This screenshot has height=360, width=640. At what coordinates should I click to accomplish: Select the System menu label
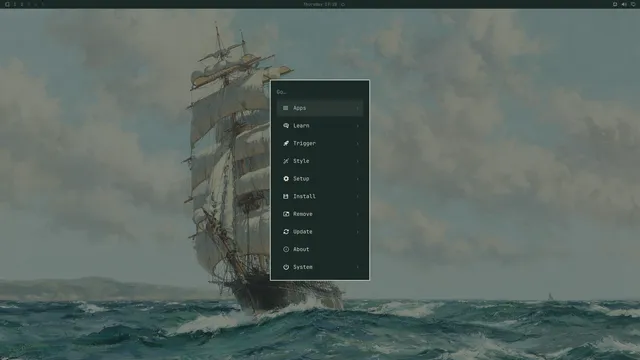(303, 267)
